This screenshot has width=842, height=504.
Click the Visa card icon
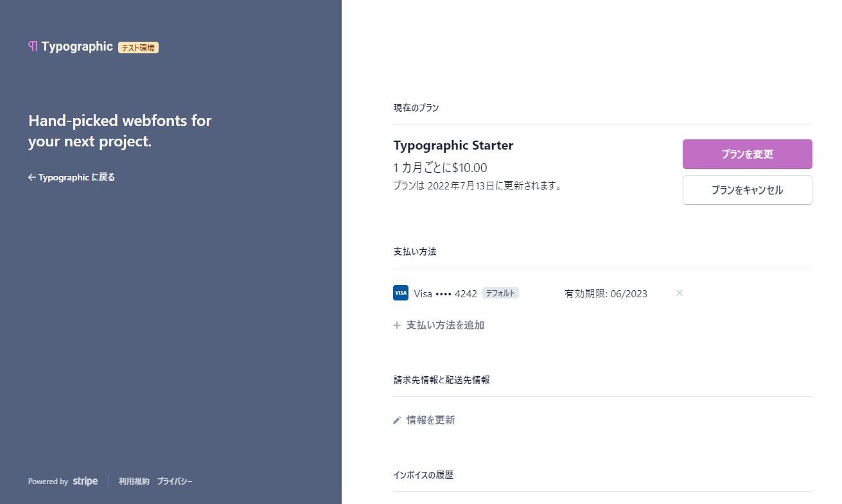[401, 293]
